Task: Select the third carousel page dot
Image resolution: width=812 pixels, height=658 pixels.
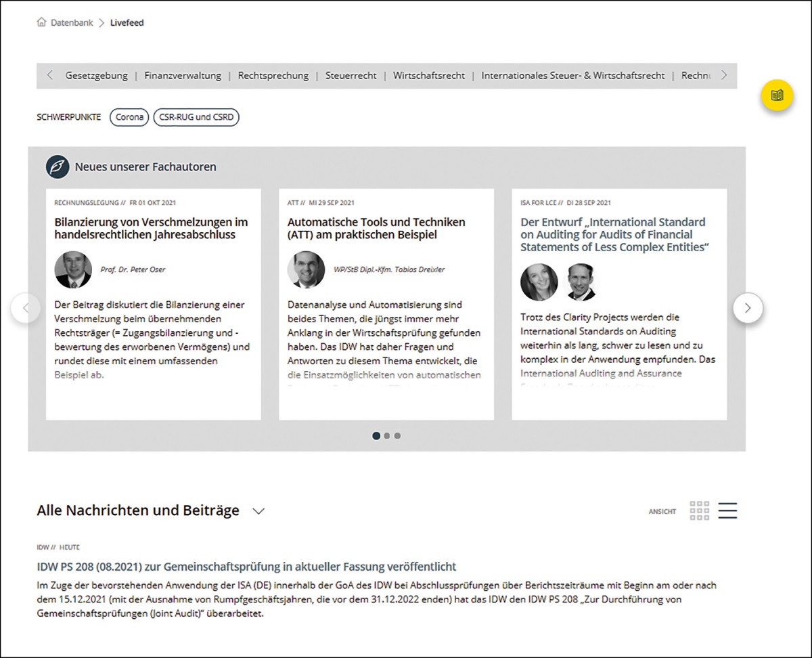Action: (397, 436)
